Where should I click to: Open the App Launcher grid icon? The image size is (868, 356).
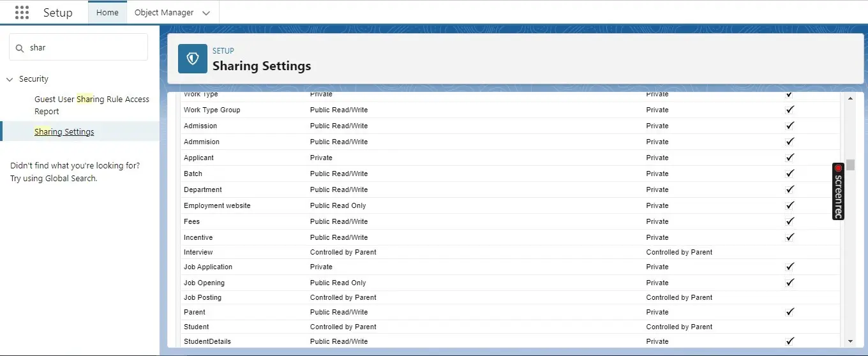pos(22,13)
